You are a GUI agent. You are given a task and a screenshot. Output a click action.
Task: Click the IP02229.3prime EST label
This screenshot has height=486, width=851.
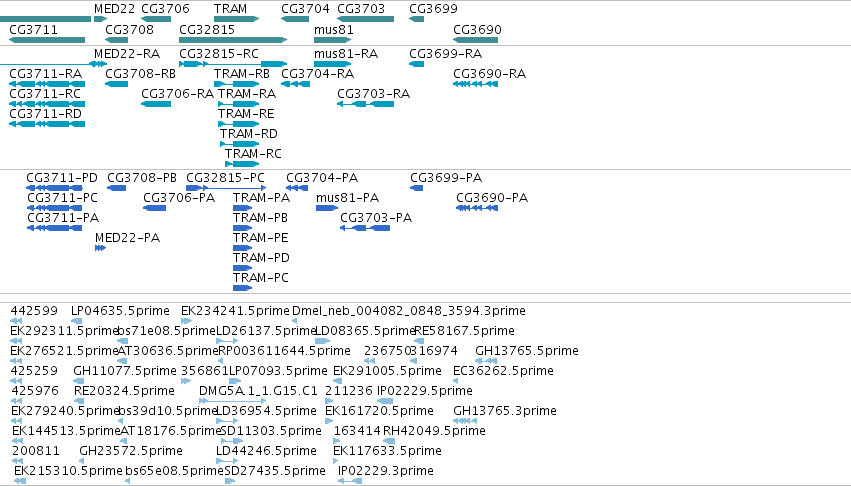[x=385, y=471]
